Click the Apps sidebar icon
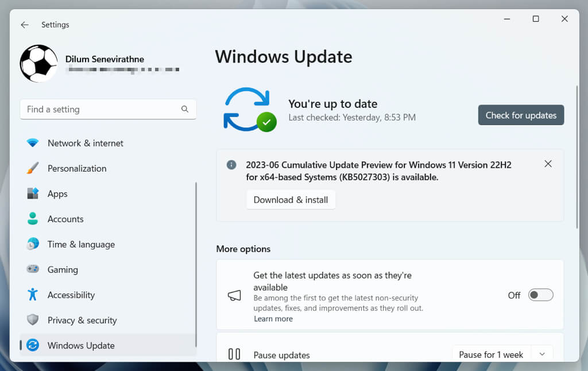Viewport: 588px width, 371px height. click(33, 194)
